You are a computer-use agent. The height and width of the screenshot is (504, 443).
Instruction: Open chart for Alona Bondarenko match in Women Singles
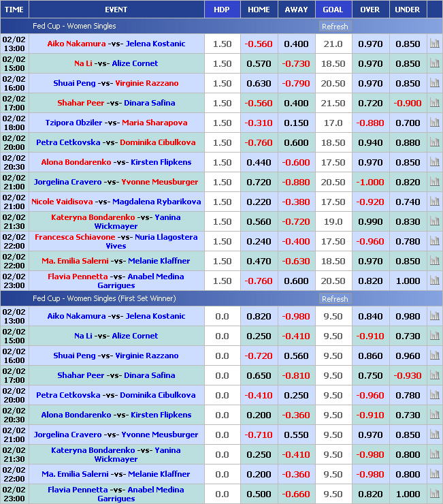pos(434,162)
